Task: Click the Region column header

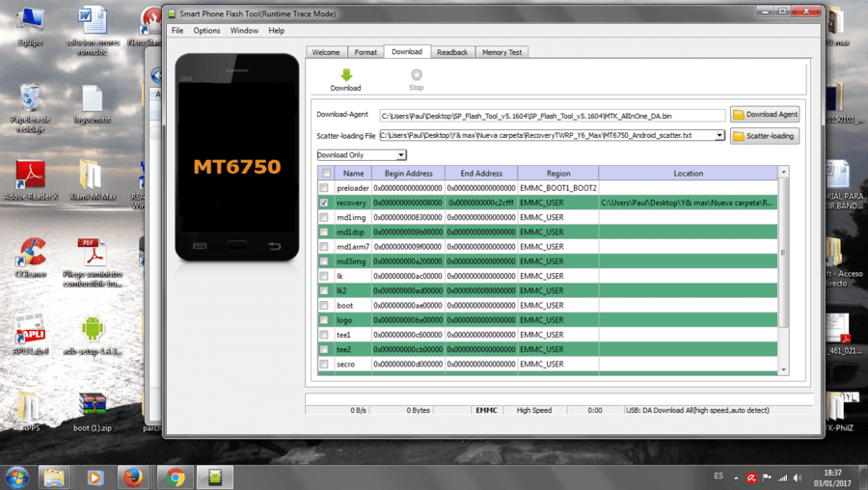Action: tap(558, 174)
